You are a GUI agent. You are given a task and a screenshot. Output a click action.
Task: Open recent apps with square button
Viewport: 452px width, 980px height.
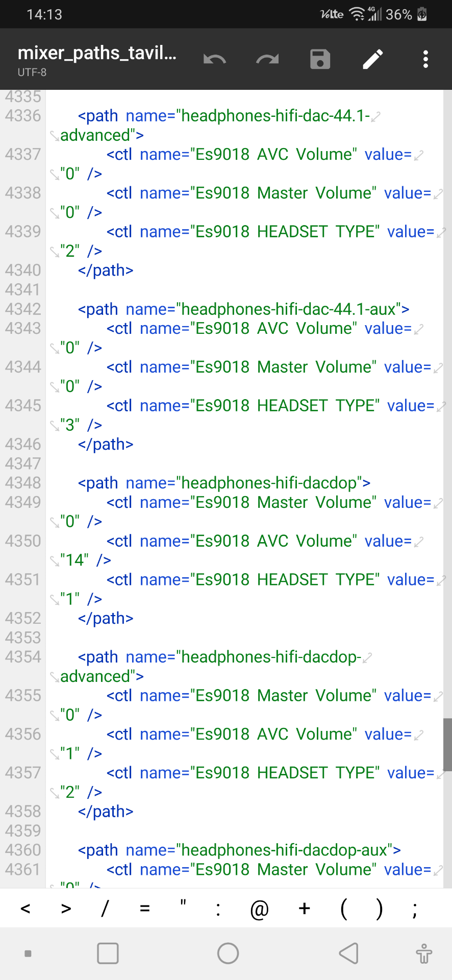108,953
